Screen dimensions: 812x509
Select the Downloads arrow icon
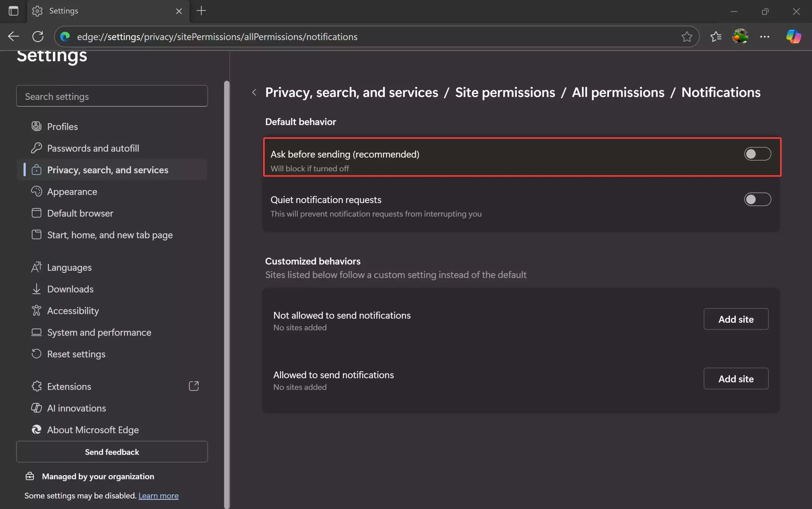[x=36, y=288]
